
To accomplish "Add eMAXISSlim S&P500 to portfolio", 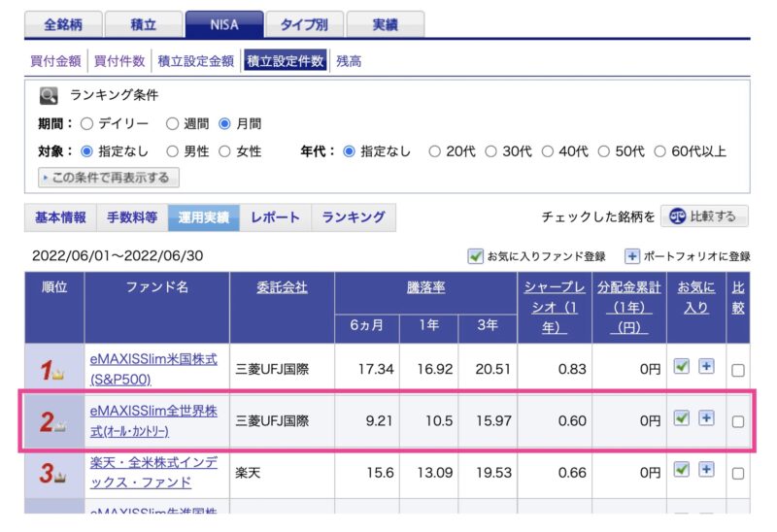I will point(706,367).
